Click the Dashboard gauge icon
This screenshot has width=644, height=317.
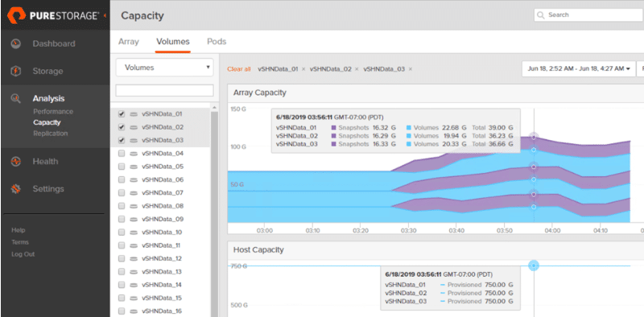(x=15, y=43)
